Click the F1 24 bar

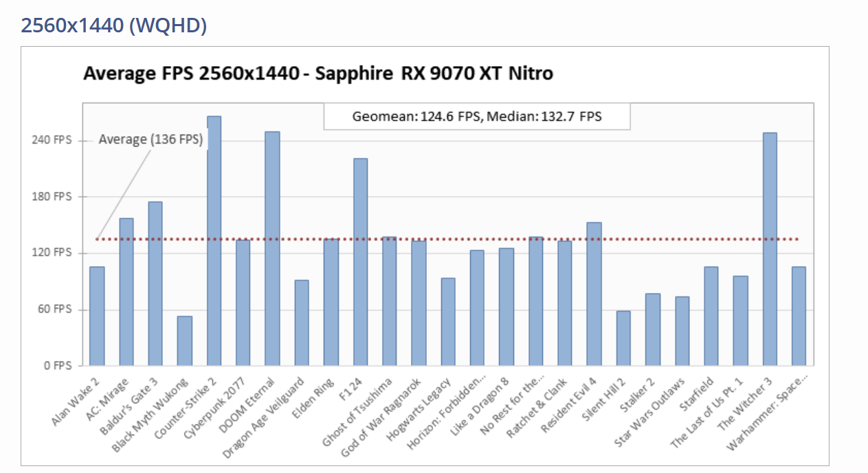361,262
